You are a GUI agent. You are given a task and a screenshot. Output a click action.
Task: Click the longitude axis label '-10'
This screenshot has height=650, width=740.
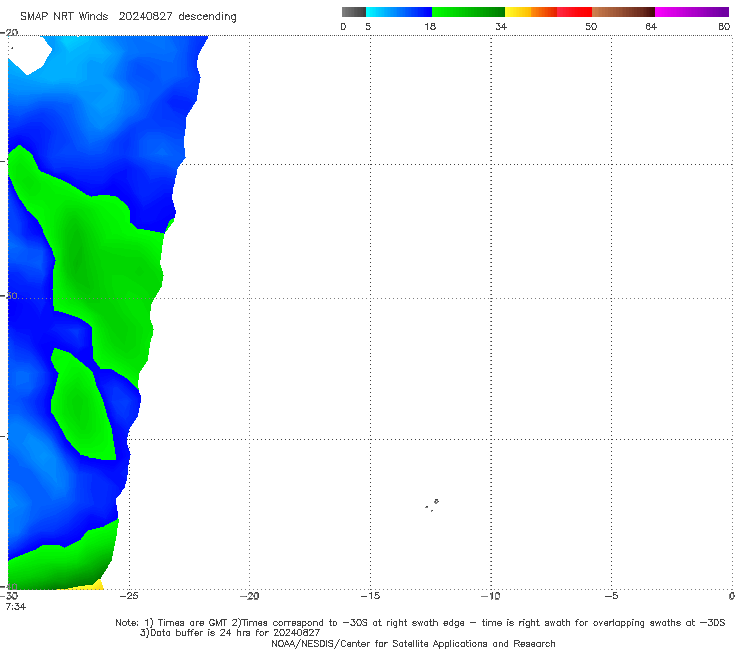coord(490,596)
